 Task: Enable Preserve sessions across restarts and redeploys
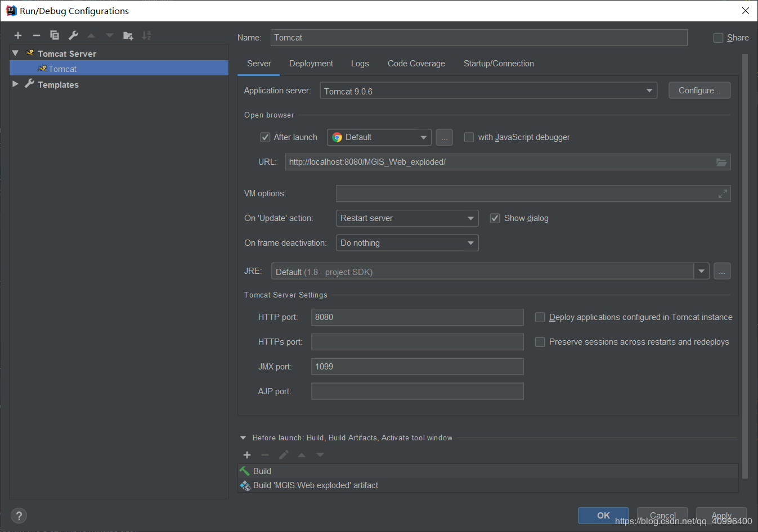540,342
